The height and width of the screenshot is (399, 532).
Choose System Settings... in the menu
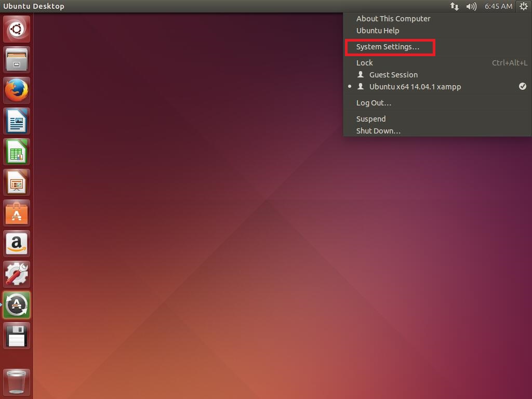pos(437,47)
